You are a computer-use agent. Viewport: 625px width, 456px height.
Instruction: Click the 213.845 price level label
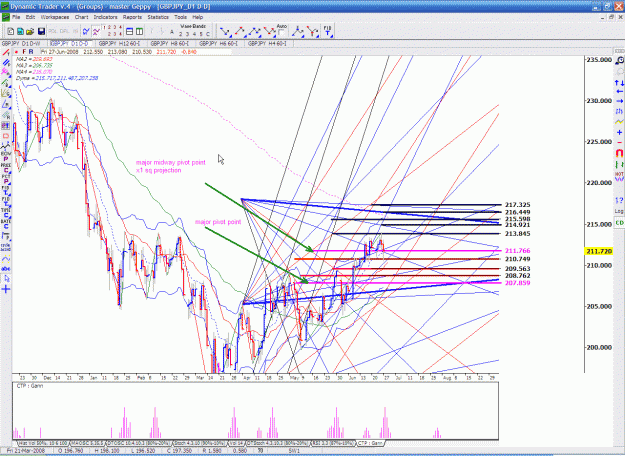[x=517, y=234]
